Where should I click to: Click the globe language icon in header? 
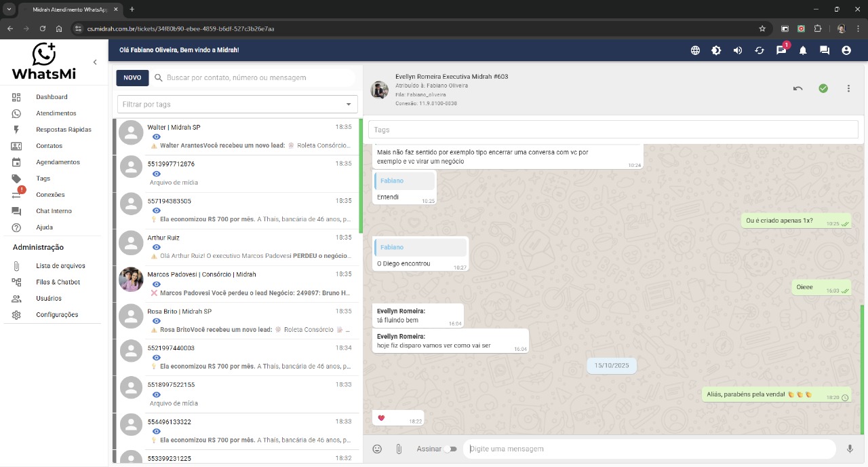click(x=695, y=50)
